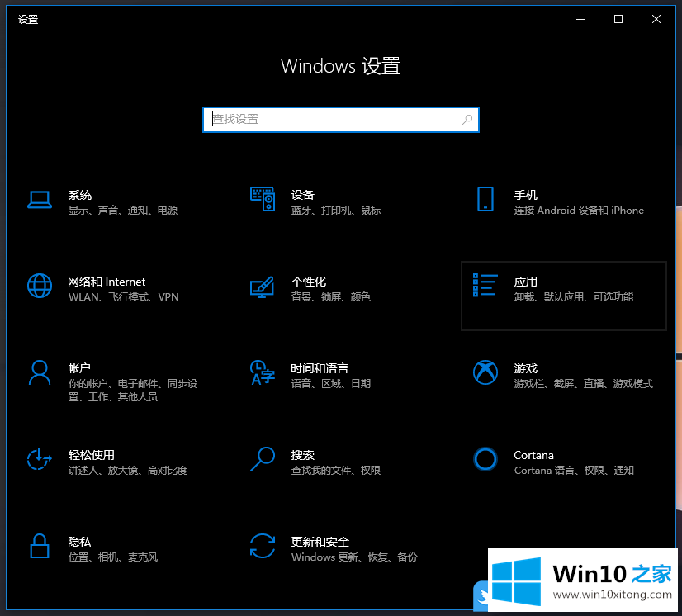Viewport: 682px width, 616px height.
Task: Open the 个性化 paintbrush icon
Action: pos(263,287)
